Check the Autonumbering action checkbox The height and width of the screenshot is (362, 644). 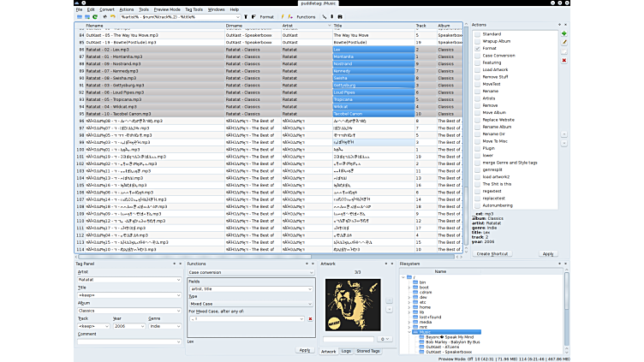click(478, 205)
